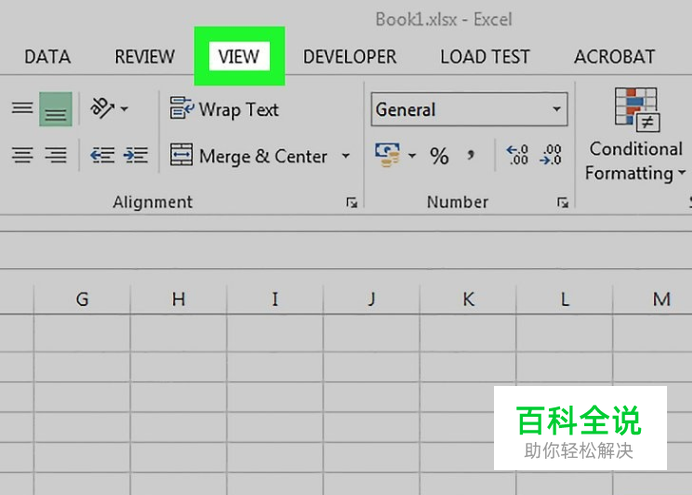Apply Percent Style
This screenshot has width=692, height=495.
(439, 156)
